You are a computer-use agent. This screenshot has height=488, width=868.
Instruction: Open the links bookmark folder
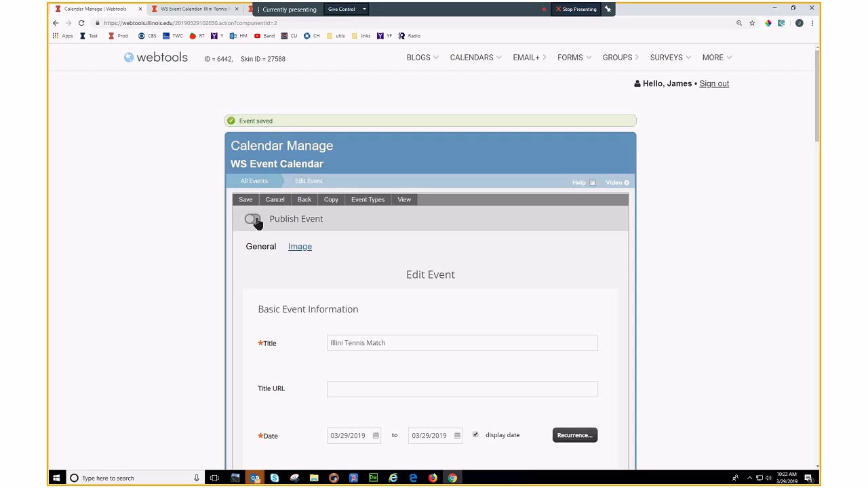361,36
